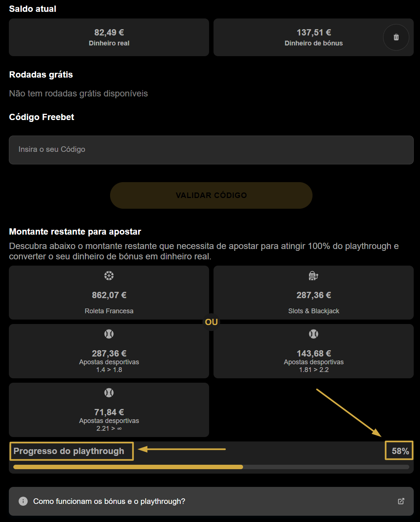This screenshot has width=420, height=522.
Task: Click the roulette wheel icon
Action: point(109,276)
